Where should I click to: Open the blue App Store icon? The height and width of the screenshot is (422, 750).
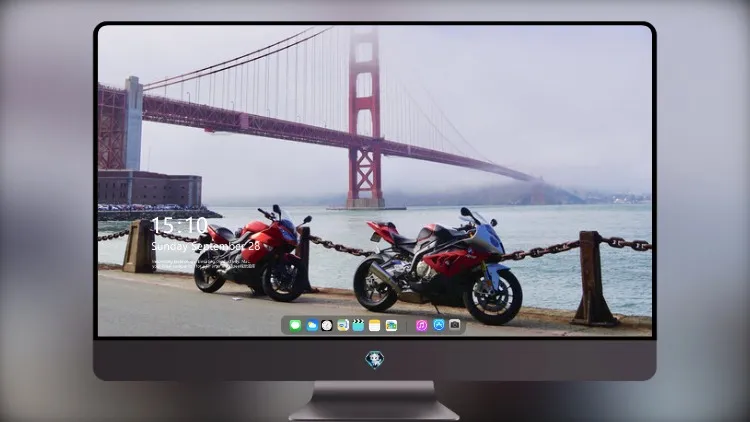click(439, 325)
